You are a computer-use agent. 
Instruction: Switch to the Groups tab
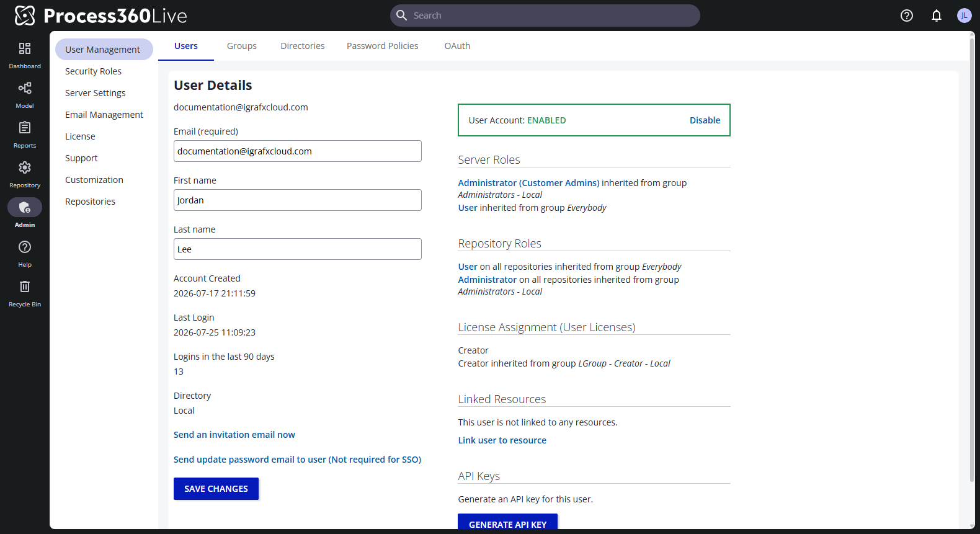tap(242, 46)
